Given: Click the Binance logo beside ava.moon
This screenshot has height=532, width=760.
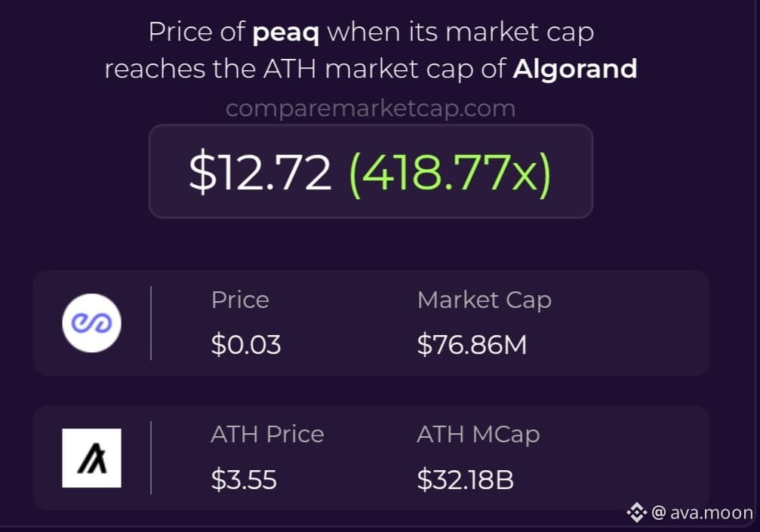Looking at the screenshot, I should 637,512.
